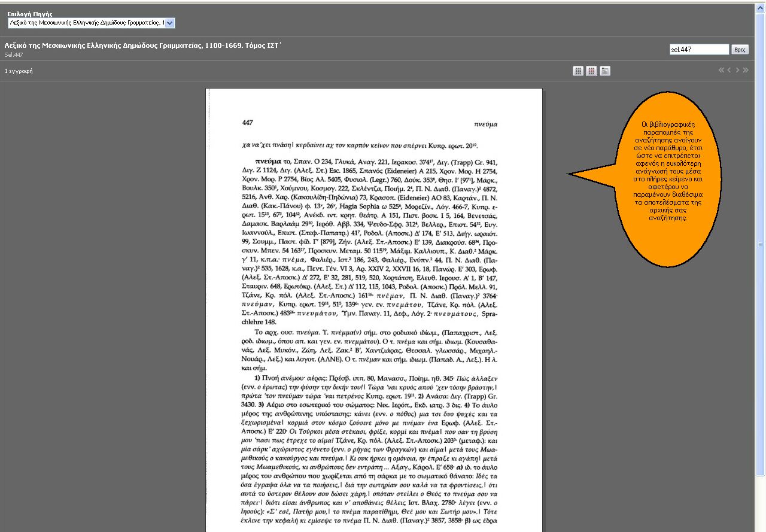
Task: Click page number 447 on scanned page
Action: coord(247,123)
